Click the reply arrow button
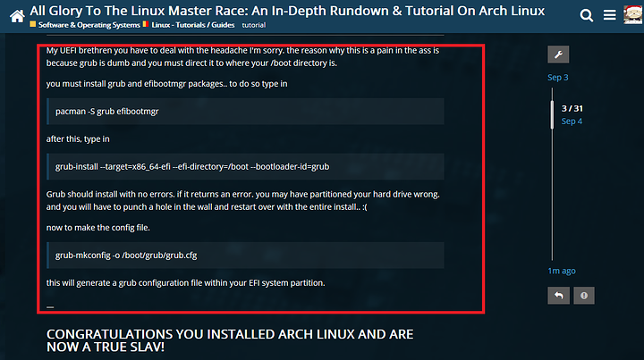644x360 pixels. click(558, 295)
